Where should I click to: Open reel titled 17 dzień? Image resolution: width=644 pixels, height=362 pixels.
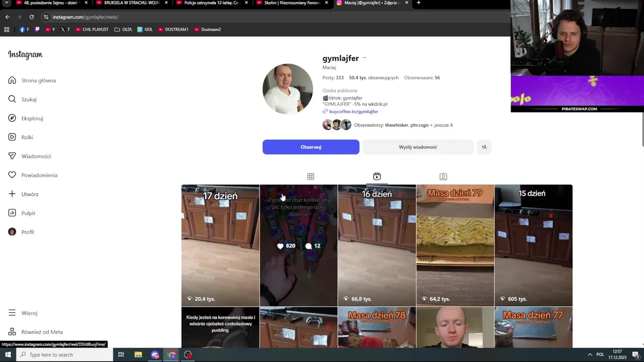click(220, 245)
